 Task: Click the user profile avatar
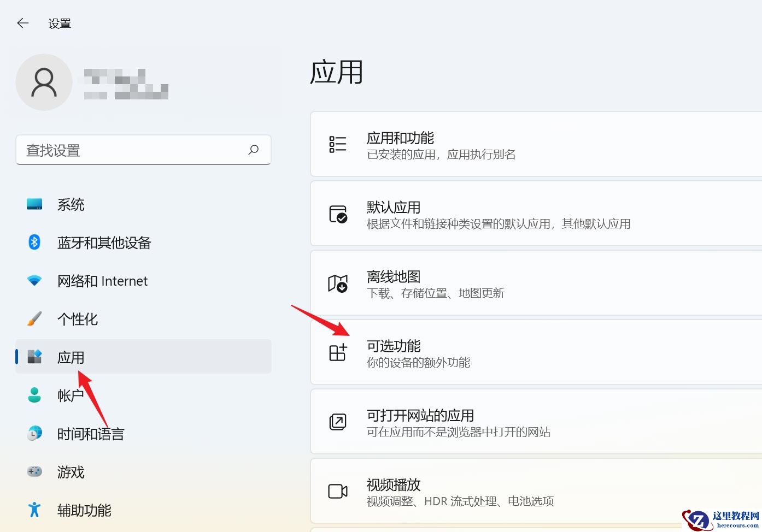pos(44,82)
